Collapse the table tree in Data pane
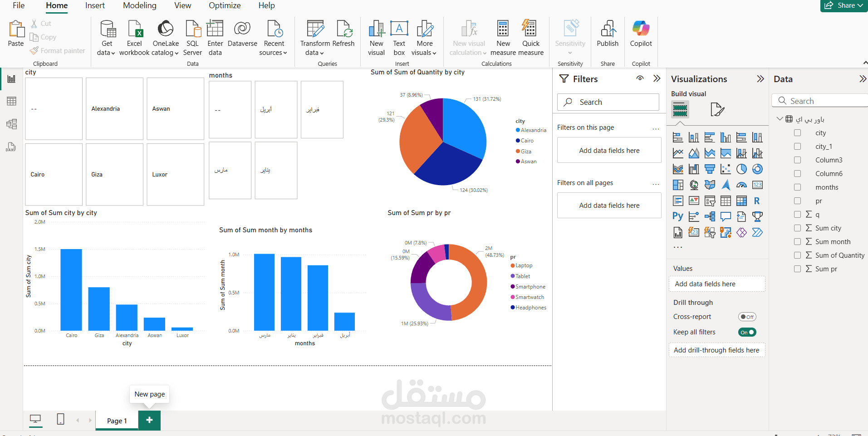The image size is (868, 436). (780, 119)
